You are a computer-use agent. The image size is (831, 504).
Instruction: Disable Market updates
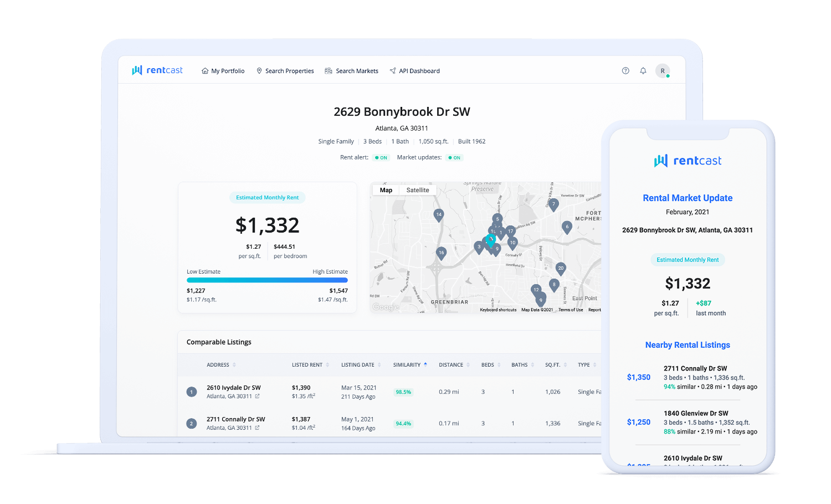point(454,157)
